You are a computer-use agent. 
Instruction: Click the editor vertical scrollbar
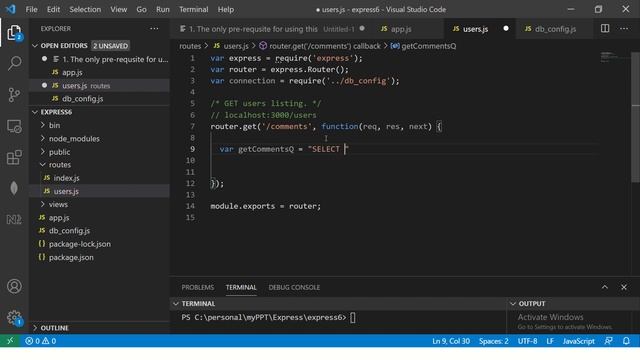click(635, 117)
